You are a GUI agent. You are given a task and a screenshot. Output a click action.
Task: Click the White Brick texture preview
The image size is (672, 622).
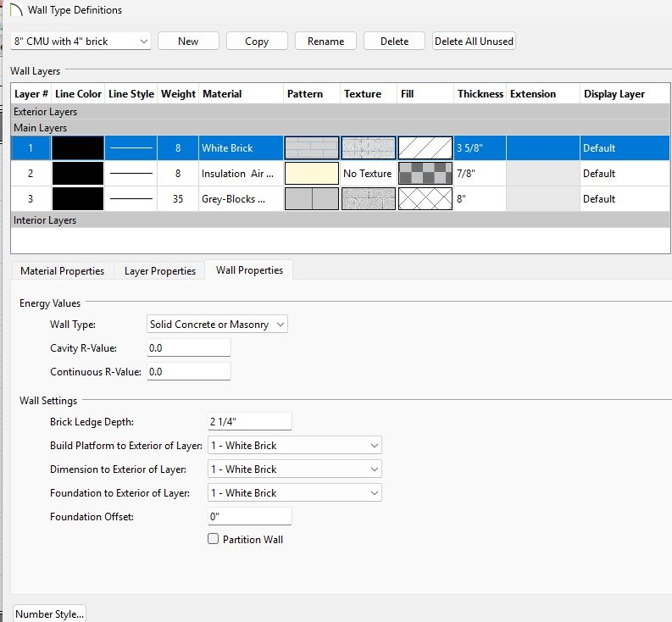click(x=369, y=148)
